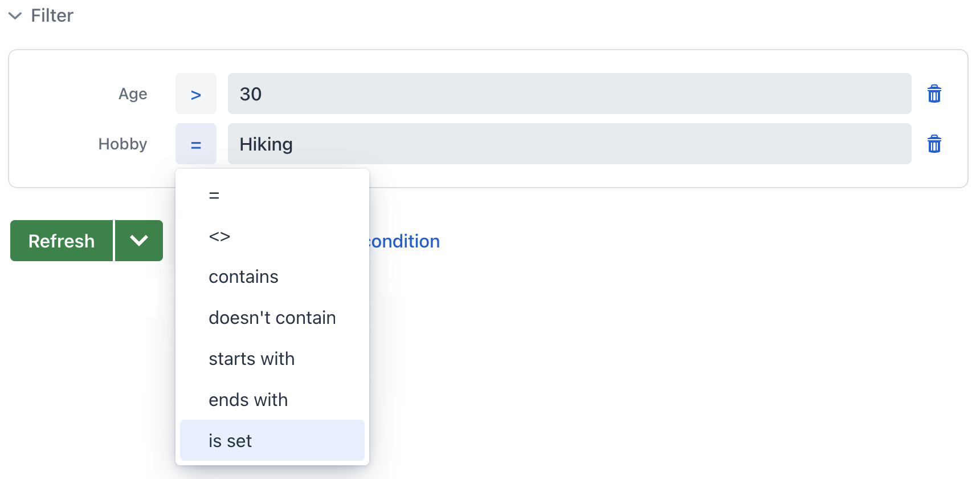Choose the "starts with" option
The height and width of the screenshot is (479, 980).
pyautogui.click(x=251, y=359)
